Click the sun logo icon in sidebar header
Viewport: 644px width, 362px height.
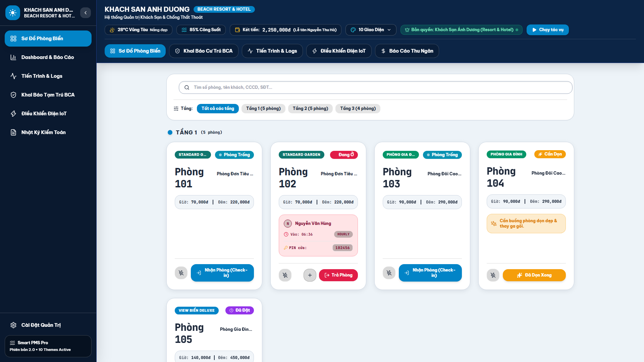coord(13,13)
